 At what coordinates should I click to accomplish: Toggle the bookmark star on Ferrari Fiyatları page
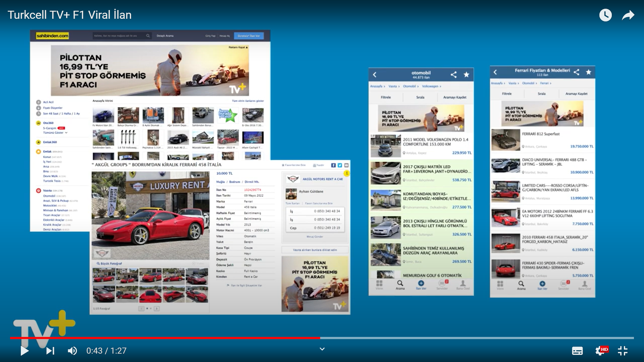coord(589,72)
